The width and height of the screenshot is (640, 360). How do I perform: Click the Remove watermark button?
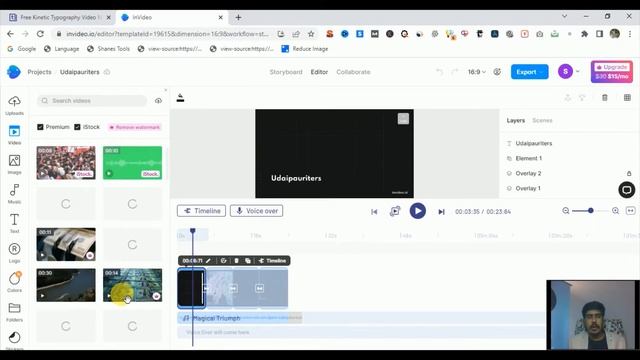pos(135,127)
